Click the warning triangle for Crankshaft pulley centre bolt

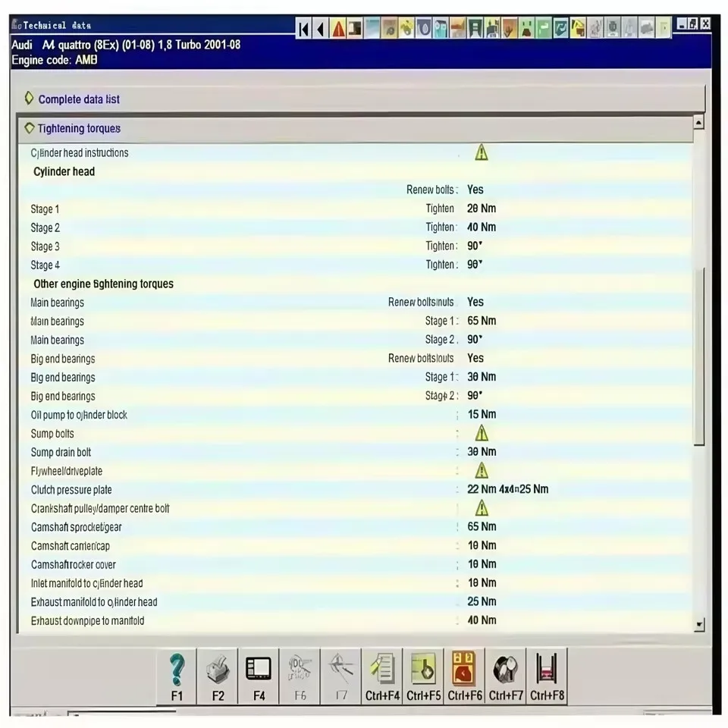(x=482, y=508)
